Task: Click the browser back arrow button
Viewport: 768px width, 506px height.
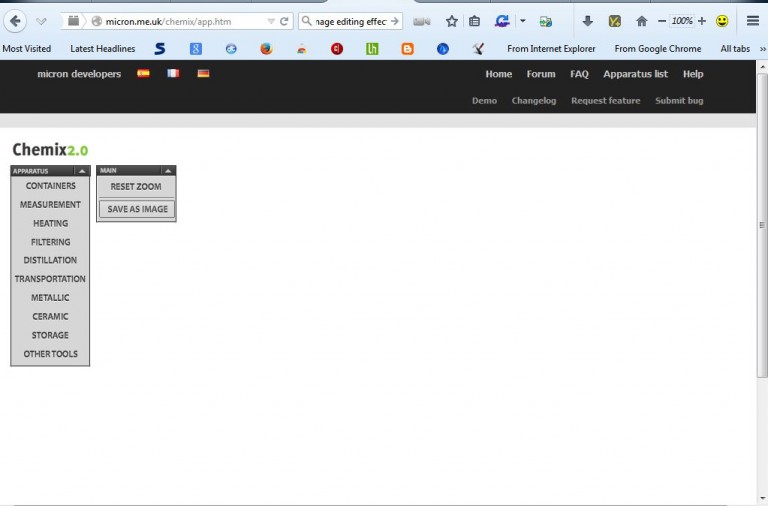Action: coord(15,21)
